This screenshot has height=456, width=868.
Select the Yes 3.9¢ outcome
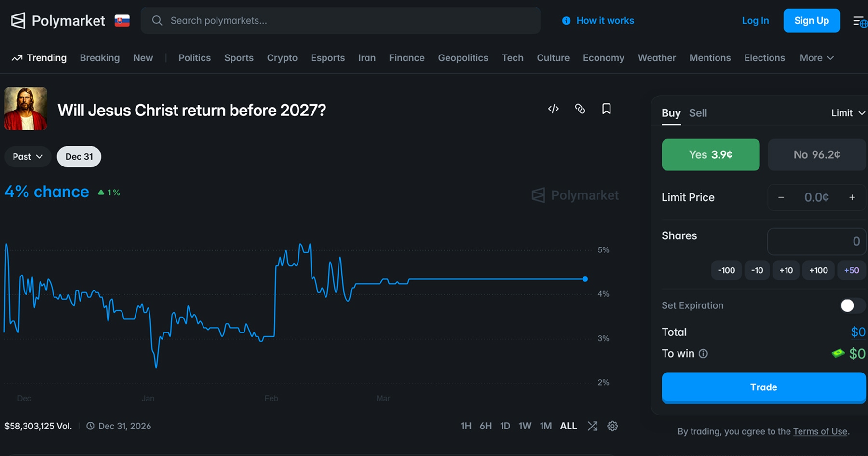click(x=710, y=155)
